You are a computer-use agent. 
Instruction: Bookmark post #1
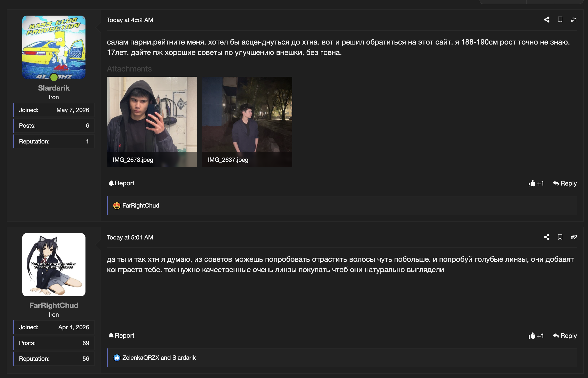[560, 20]
